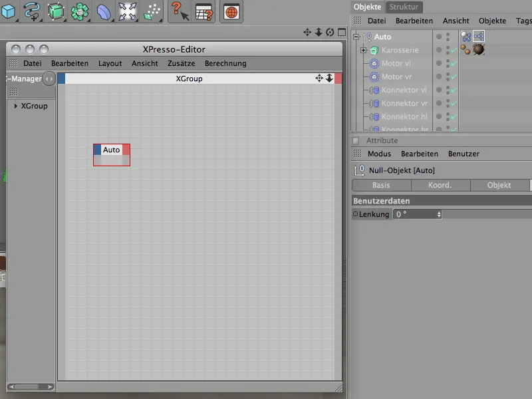The width and height of the screenshot is (532, 399).
Task: Open the Tags menu in Objekte manager
Action: pyautogui.click(x=523, y=21)
